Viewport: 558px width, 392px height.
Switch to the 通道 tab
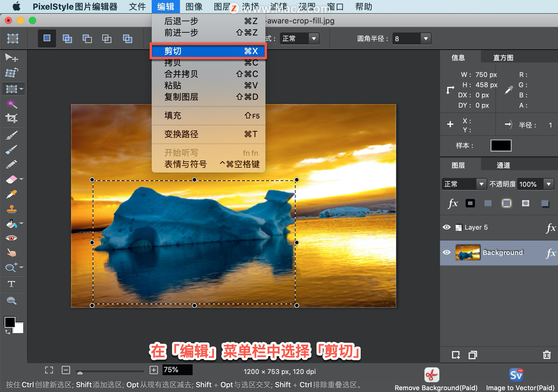[x=503, y=165]
